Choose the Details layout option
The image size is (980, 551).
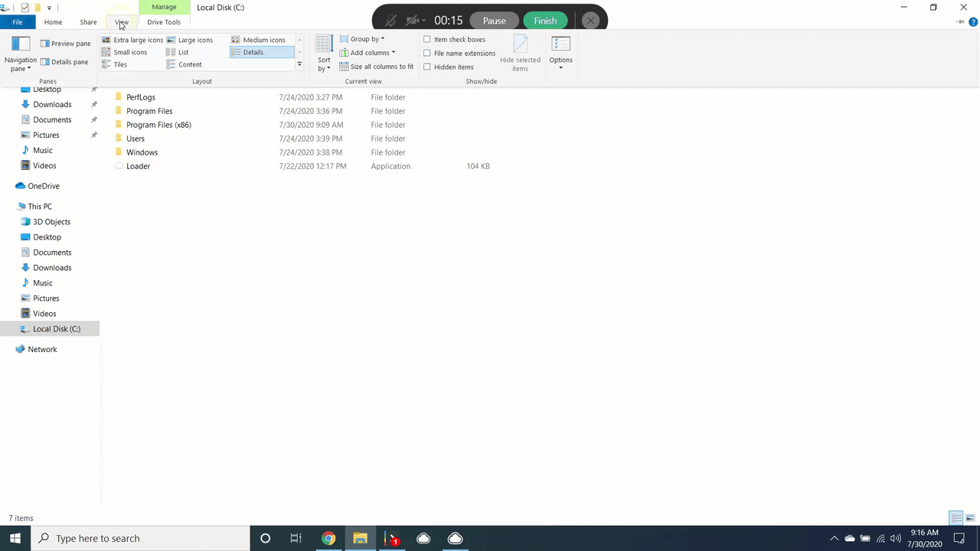262,52
